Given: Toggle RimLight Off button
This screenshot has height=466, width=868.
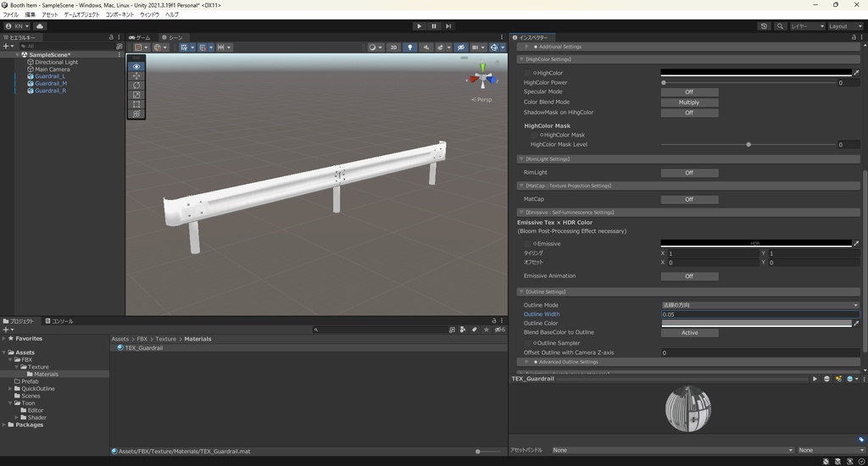Looking at the screenshot, I should click(689, 173).
